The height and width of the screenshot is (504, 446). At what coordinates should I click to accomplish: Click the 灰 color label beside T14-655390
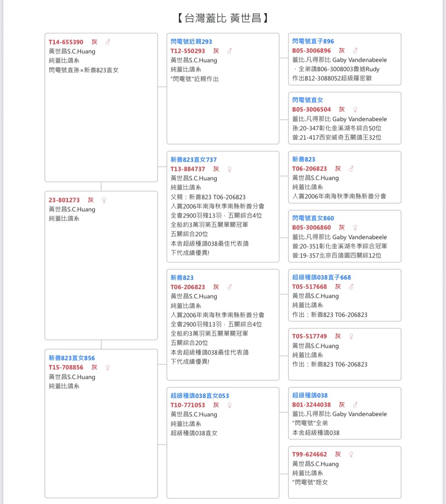point(94,42)
